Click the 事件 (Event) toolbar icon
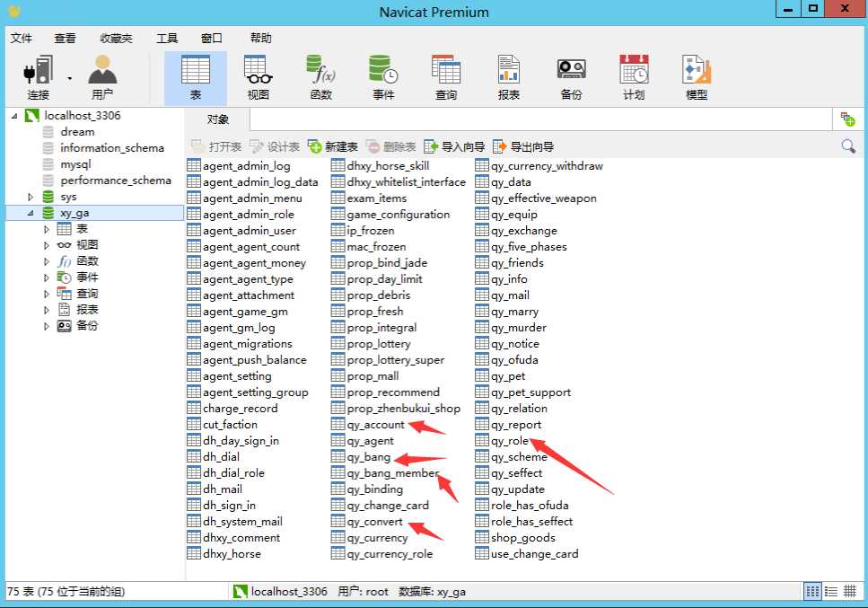The height and width of the screenshot is (608, 868). point(383,77)
